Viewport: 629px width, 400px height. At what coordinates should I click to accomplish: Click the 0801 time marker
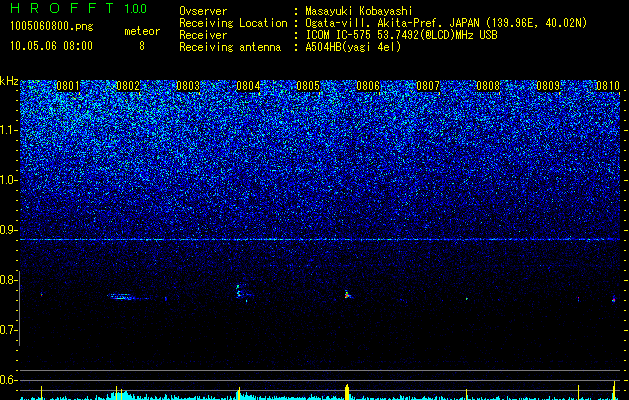[68, 86]
